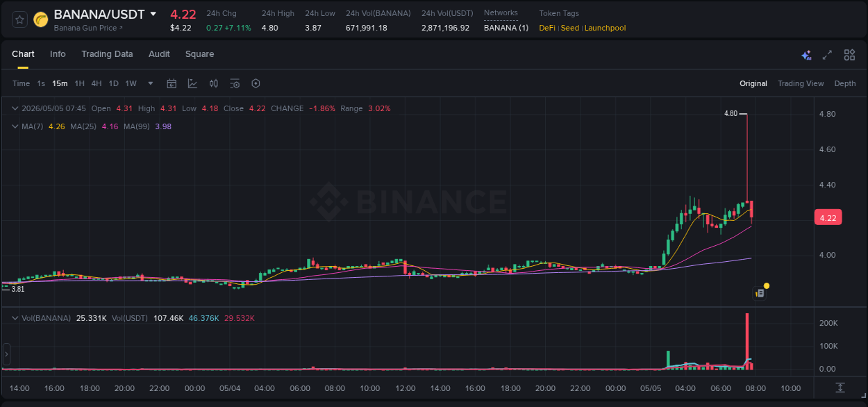Open the news note icon under the chart
This screenshot has height=407, width=868.
pyautogui.click(x=760, y=293)
